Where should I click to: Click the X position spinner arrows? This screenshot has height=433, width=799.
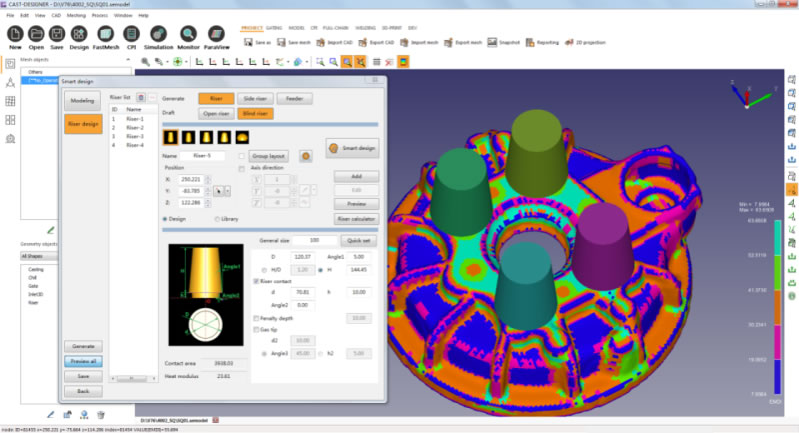pos(207,179)
